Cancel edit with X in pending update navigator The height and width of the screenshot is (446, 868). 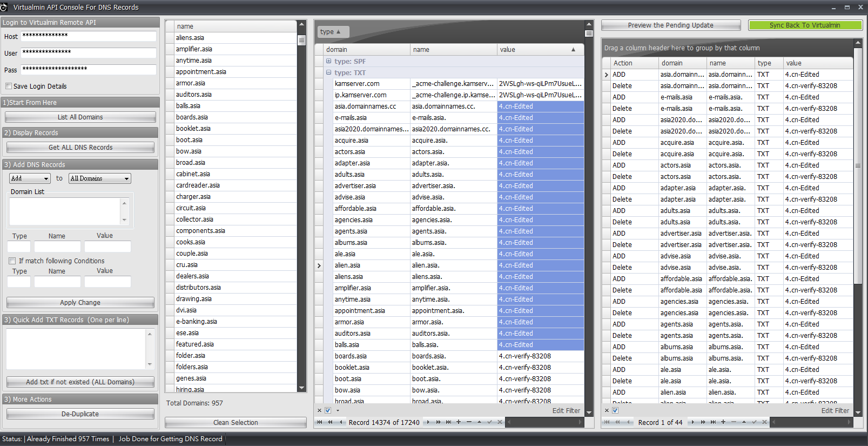764,422
